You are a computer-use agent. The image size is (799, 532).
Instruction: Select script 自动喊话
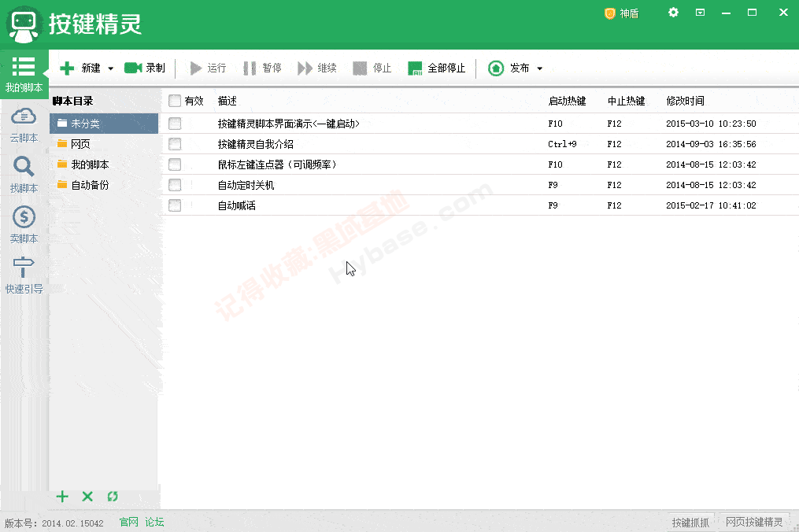(x=236, y=205)
